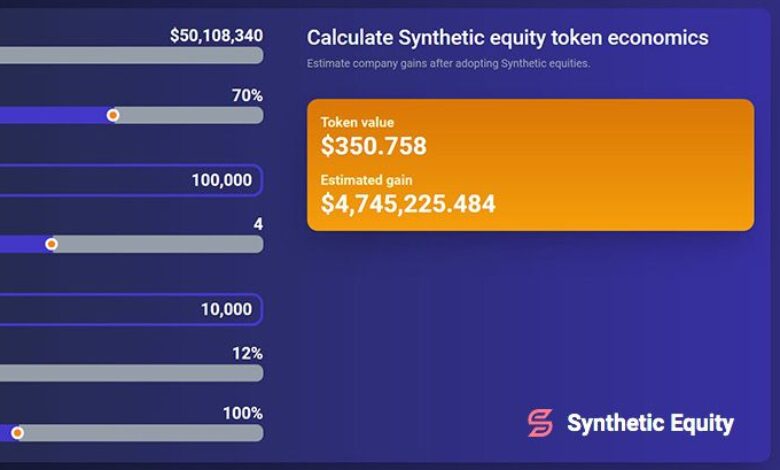Select the Estimated gain amount $4,745,225.484
The width and height of the screenshot is (780, 470).
pyautogui.click(x=408, y=203)
